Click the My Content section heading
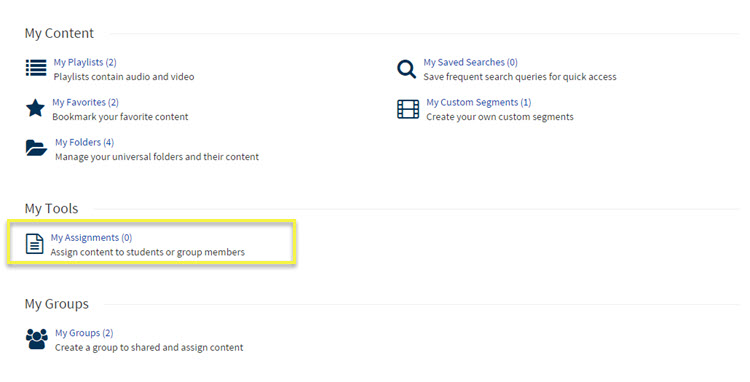This screenshot has width=750, height=382. click(x=59, y=33)
